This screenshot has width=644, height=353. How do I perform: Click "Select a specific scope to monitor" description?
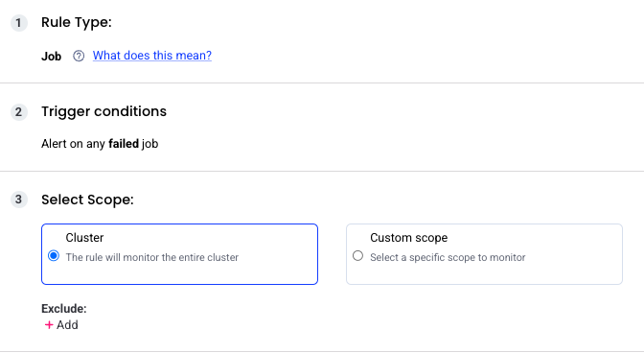448,257
